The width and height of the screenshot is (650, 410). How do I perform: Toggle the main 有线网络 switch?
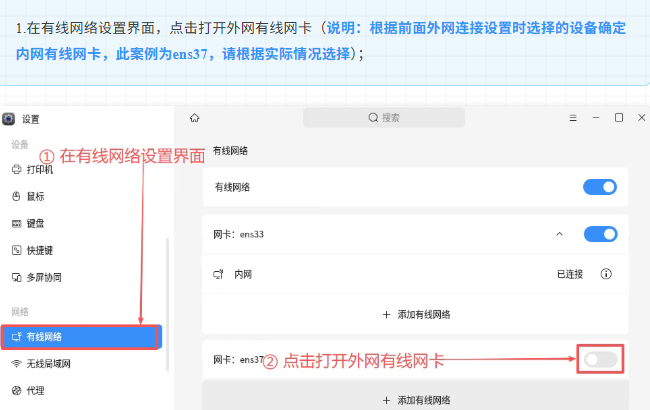[599, 187]
